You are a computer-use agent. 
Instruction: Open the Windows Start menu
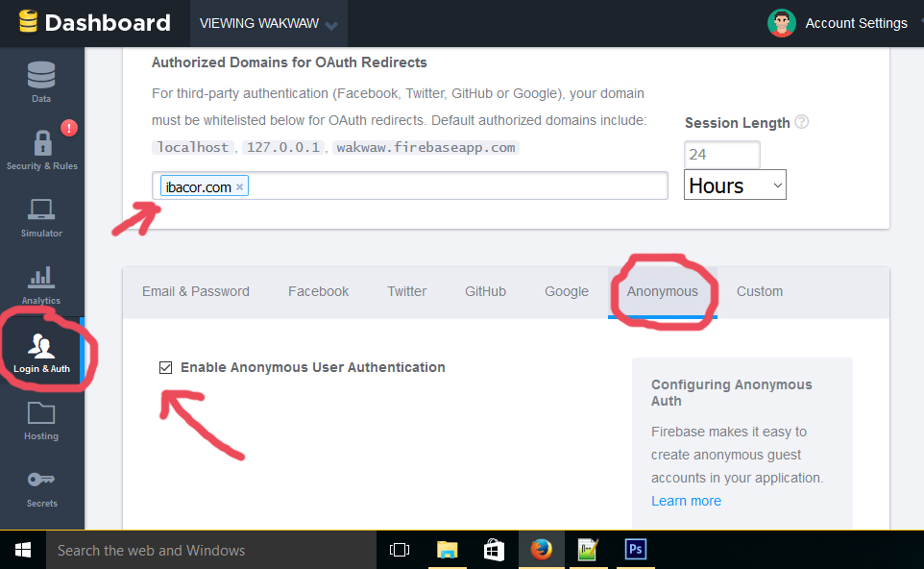tap(22, 550)
